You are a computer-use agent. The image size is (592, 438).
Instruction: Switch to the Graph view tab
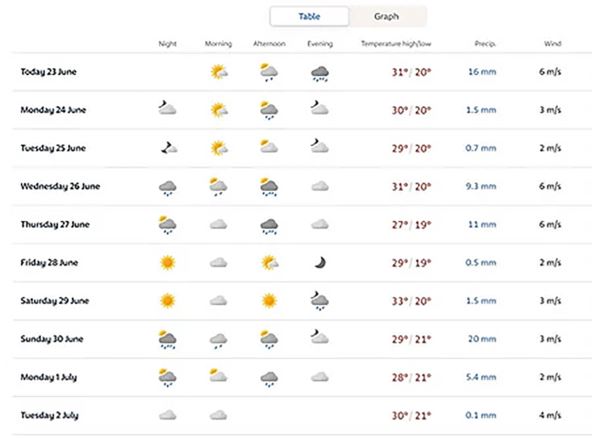387,17
